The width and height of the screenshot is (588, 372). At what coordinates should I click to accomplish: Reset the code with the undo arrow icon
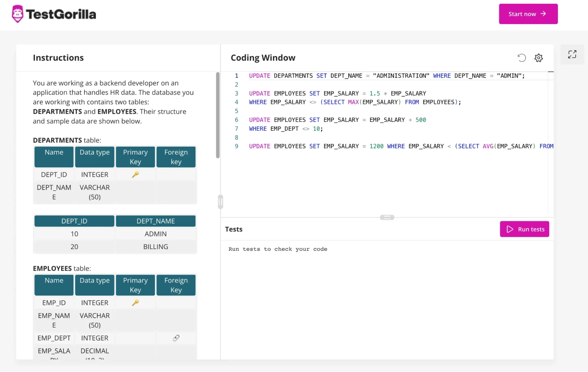coord(522,58)
